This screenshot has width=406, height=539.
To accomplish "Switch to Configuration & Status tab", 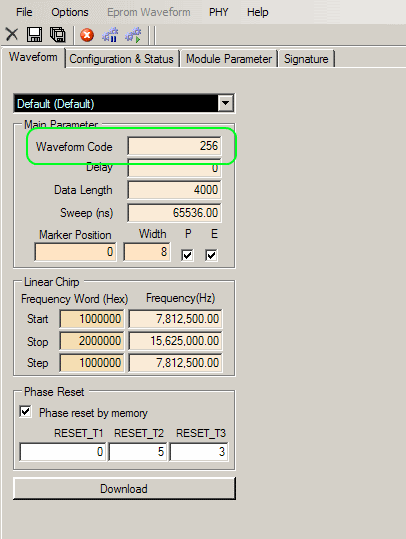I will pos(121,59).
